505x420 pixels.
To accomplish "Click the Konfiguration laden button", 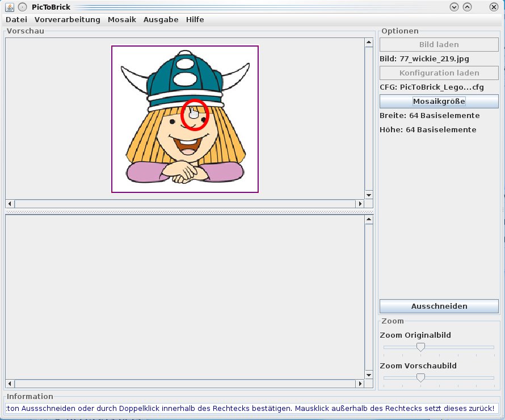I will click(x=439, y=73).
